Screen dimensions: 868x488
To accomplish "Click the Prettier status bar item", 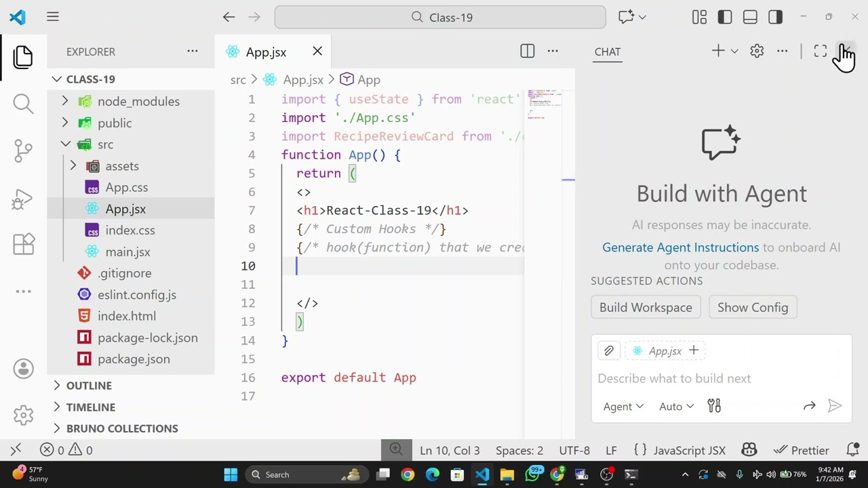I will (801, 450).
